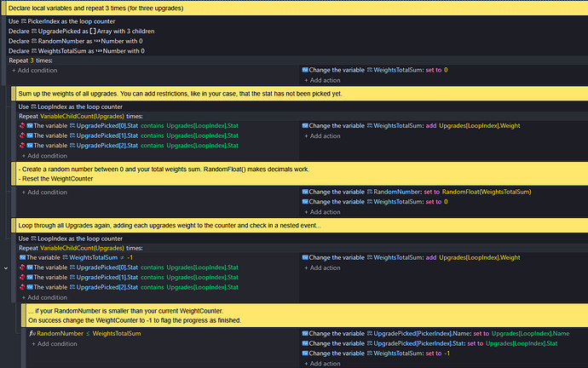Add condition below second-loop UpgradePicked[2].Stat condition

(x=44, y=297)
